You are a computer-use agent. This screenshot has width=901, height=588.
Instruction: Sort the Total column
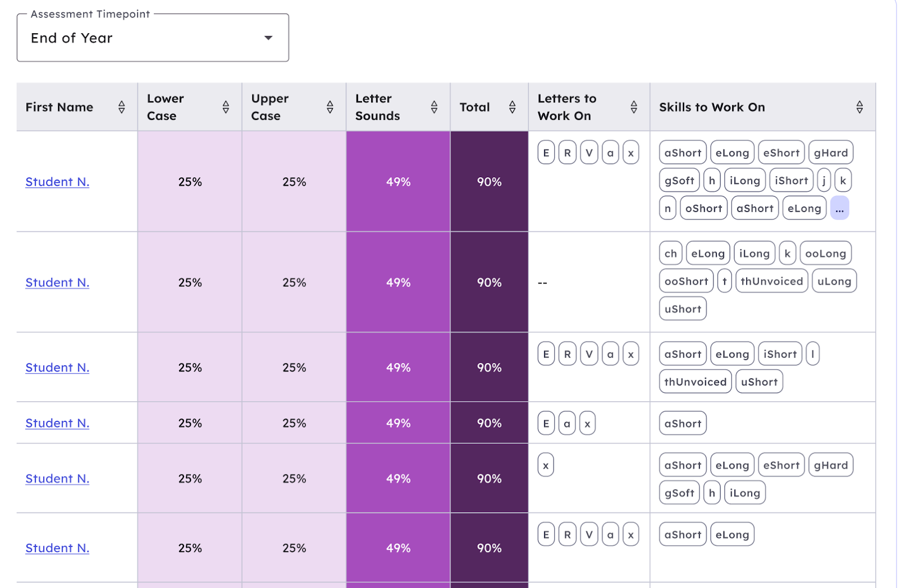(x=512, y=107)
